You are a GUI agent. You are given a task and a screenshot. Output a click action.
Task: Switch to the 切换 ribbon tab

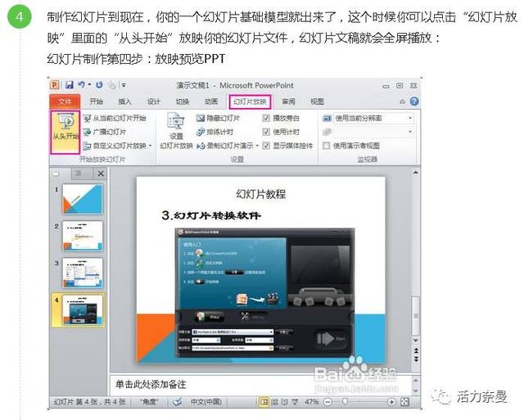click(x=183, y=102)
